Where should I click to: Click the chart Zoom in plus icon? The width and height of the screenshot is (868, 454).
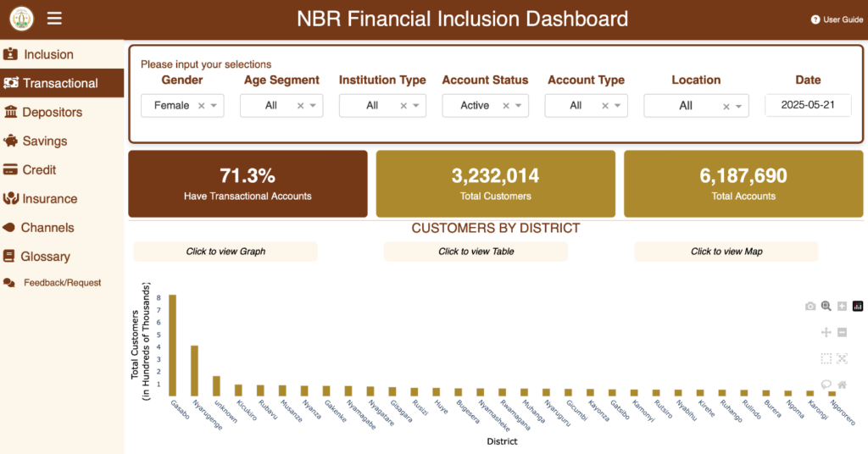click(842, 307)
